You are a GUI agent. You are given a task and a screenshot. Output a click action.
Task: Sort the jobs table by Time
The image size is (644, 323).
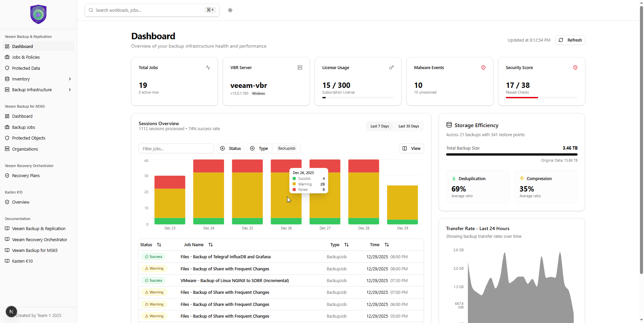(387, 245)
